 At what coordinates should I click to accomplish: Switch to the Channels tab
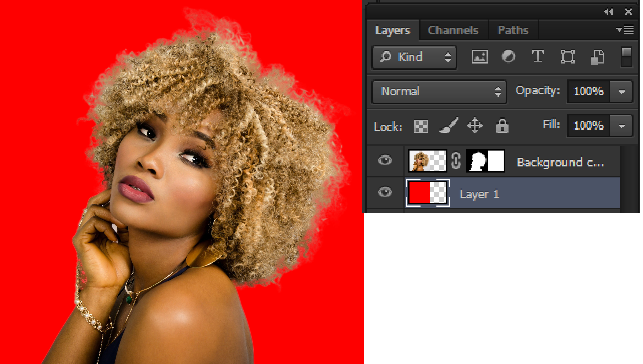click(453, 30)
